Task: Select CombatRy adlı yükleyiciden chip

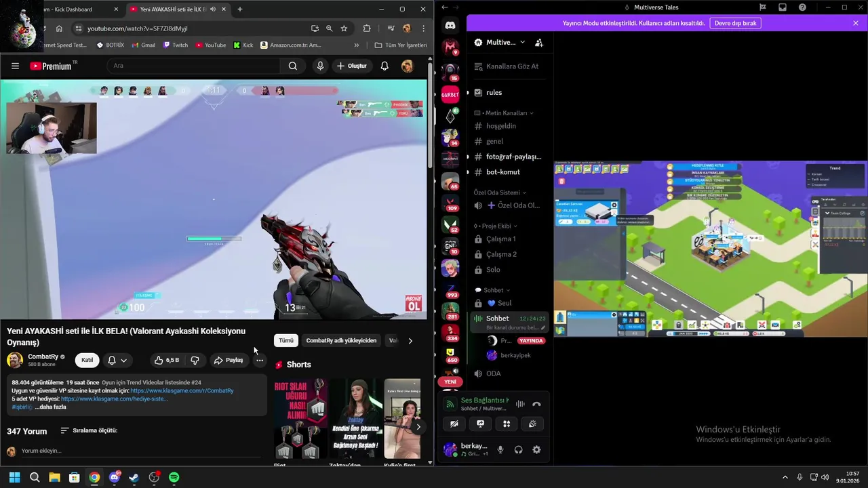Action: coord(341,340)
